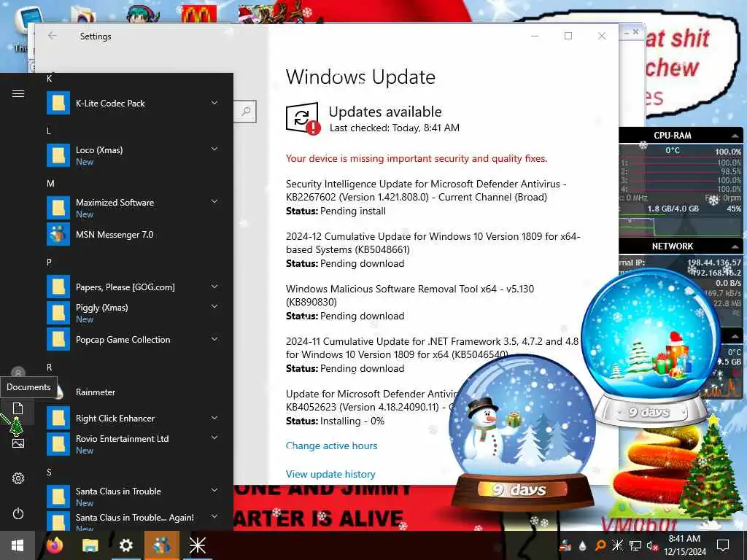This screenshot has width=747, height=560.
Task: Expand Rovio Entertainment Ltd chevron
Action: [x=214, y=437]
